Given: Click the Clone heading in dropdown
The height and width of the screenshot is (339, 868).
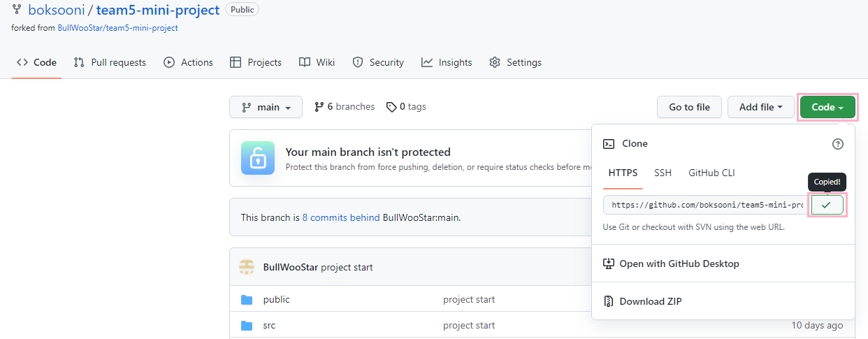Looking at the screenshot, I should coord(635,143).
